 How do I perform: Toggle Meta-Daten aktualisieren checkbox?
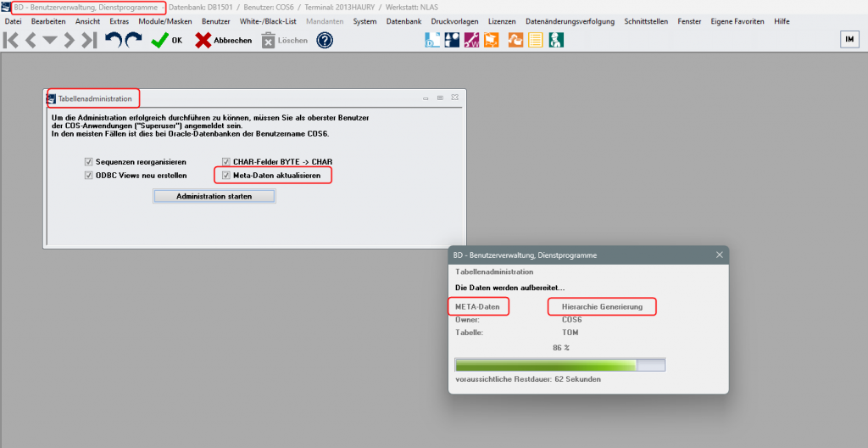(225, 176)
